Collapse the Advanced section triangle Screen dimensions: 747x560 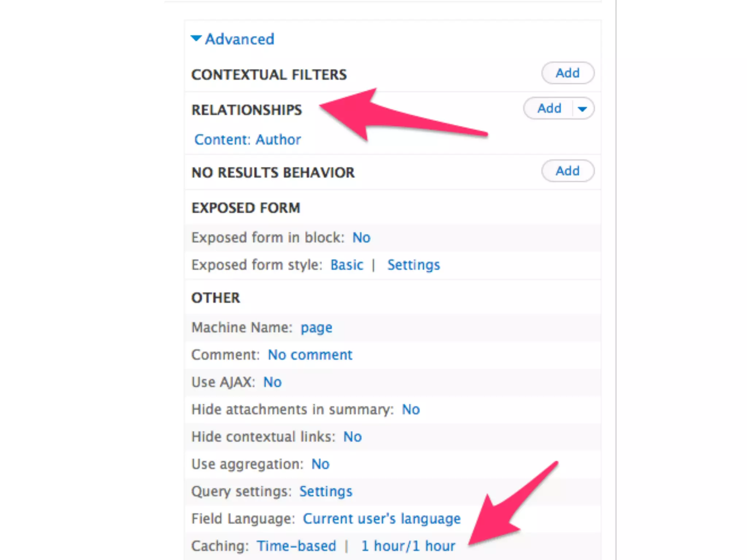point(196,38)
